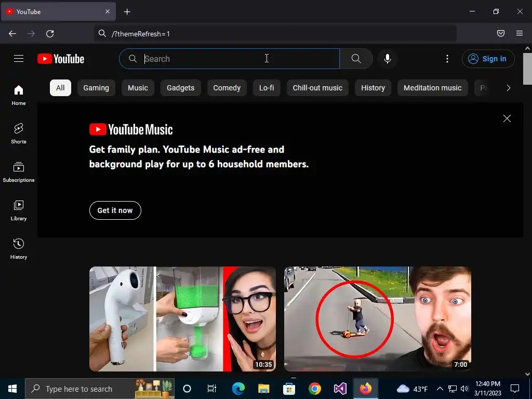
Task: Open File Explorer from taskbar
Action: click(263, 389)
